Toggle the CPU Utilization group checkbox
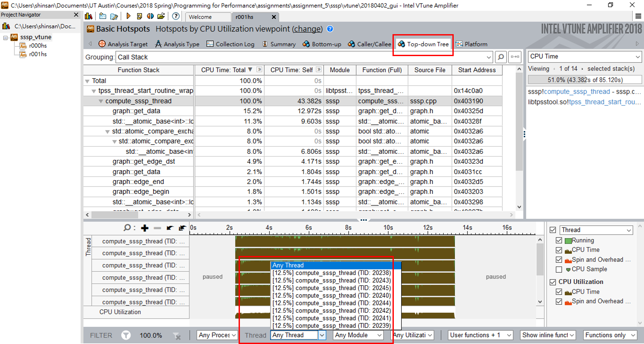This screenshot has width=644, height=344. coord(553,282)
